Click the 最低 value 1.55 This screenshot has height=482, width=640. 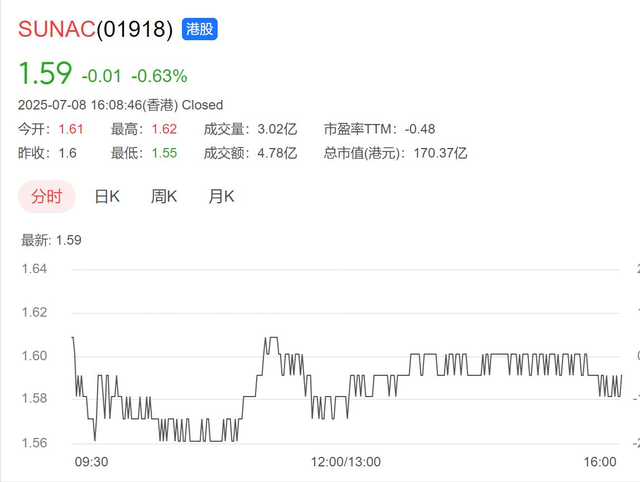(x=164, y=153)
